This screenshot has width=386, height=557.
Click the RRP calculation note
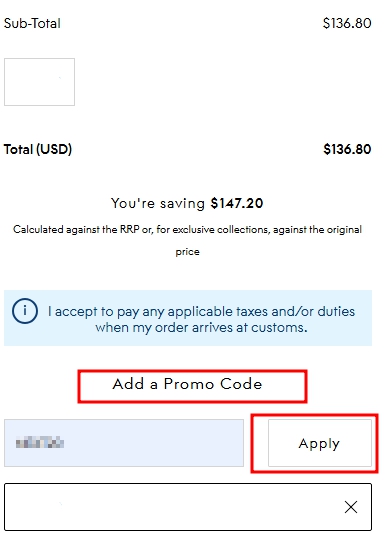click(187, 240)
